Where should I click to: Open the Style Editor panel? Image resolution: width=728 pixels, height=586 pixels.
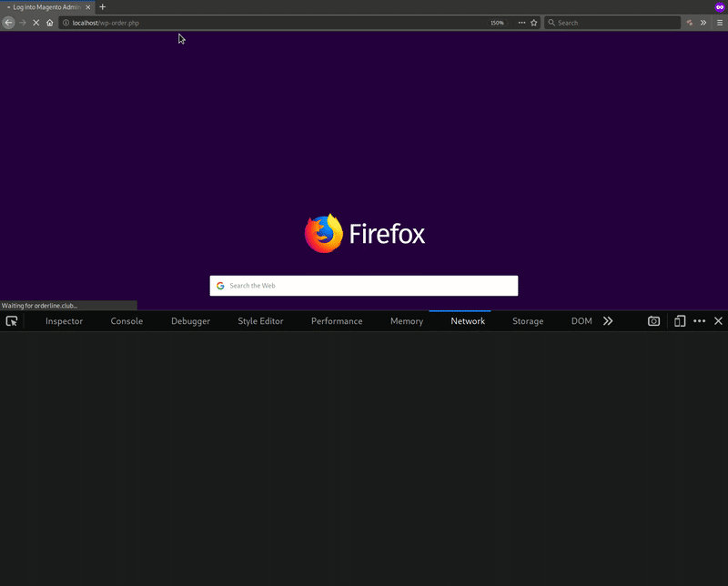pos(260,321)
